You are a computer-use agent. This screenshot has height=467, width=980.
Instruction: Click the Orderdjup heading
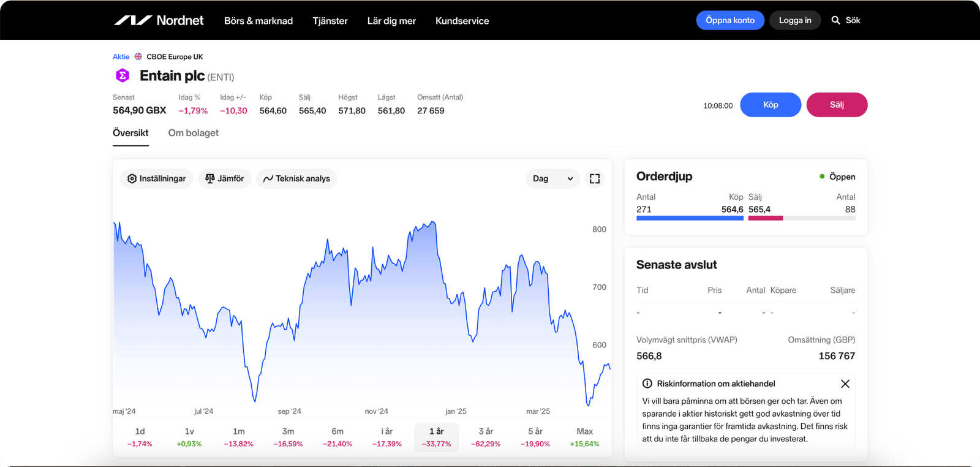pyautogui.click(x=665, y=177)
